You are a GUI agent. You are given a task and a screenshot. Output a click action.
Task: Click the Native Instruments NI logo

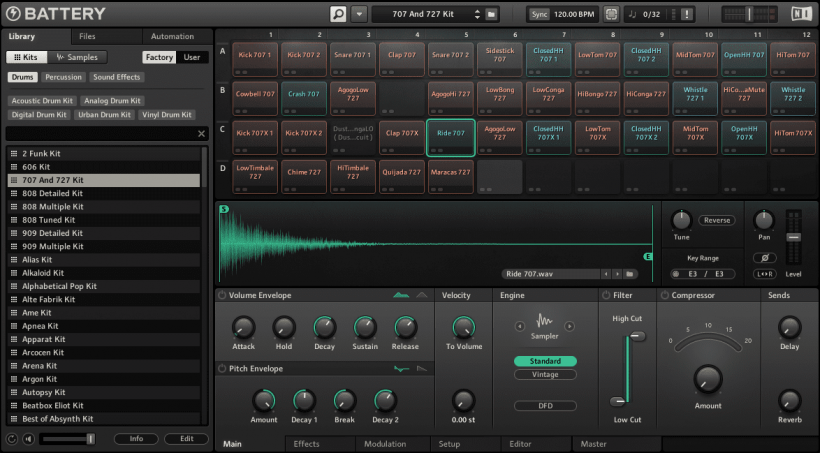tap(801, 14)
